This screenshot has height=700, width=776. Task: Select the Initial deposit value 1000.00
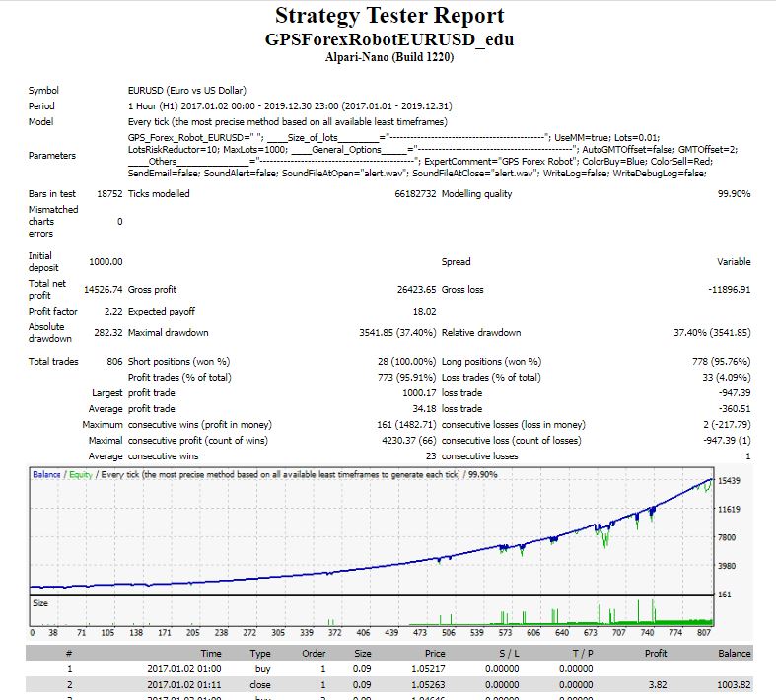[x=106, y=261]
